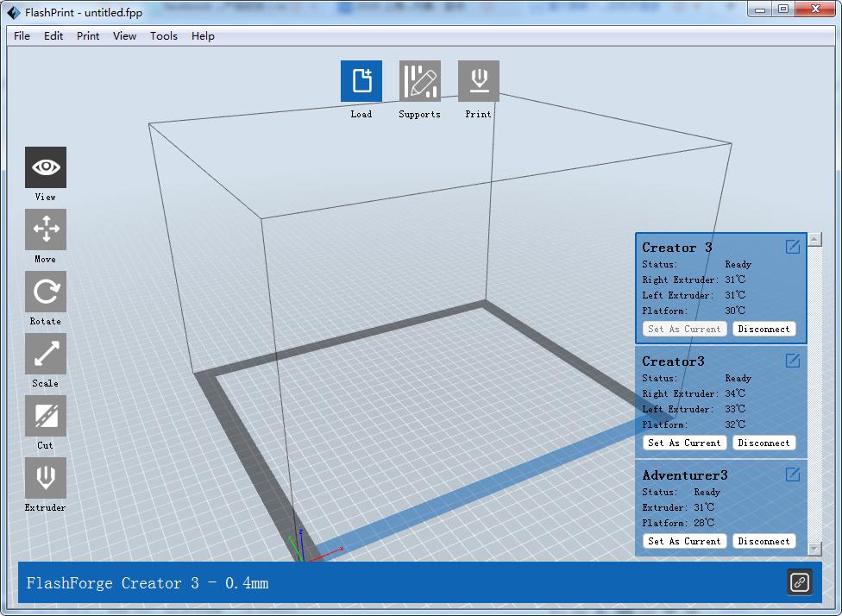The image size is (842, 616).
Task: Open the Help menu
Action: [203, 36]
